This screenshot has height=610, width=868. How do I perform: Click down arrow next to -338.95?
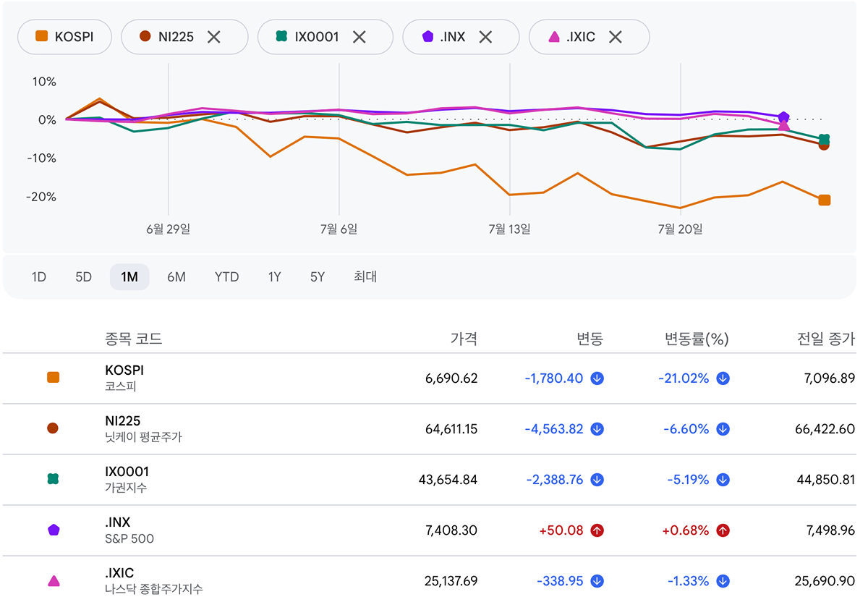coord(597,581)
